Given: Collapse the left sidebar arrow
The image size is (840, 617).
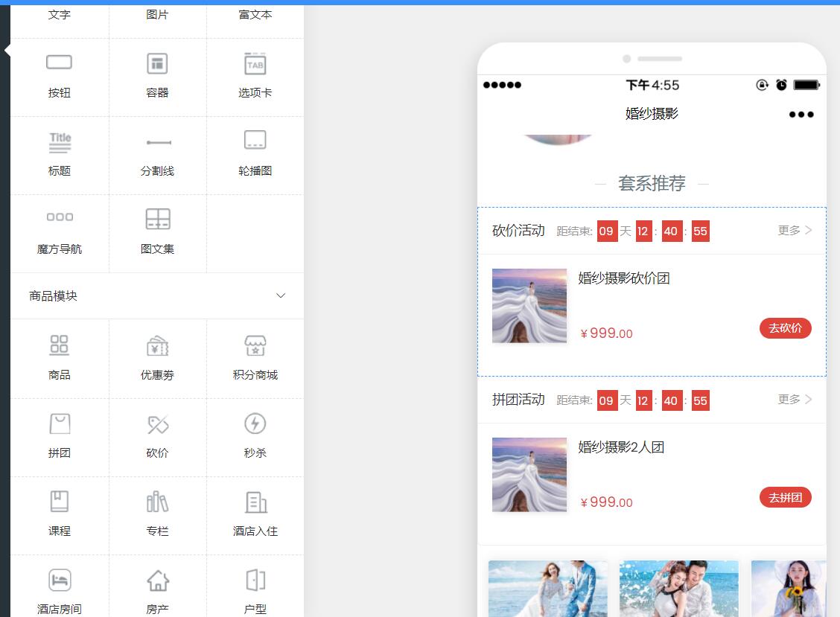Looking at the screenshot, I should click(7, 51).
